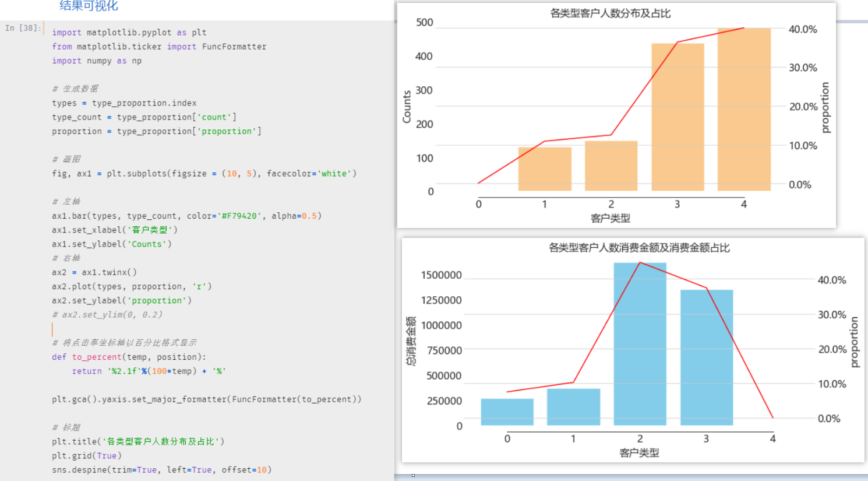
Task: Click the selection handle below the bottom chart
Action: coord(414,476)
